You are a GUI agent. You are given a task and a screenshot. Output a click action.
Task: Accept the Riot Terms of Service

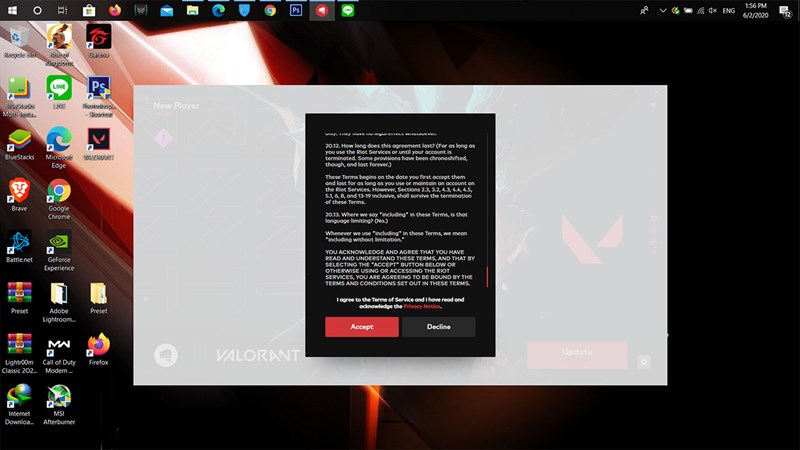coord(362,327)
